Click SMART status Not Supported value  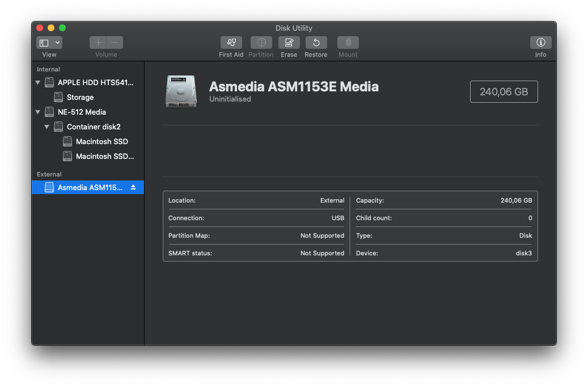tap(322, 254)
